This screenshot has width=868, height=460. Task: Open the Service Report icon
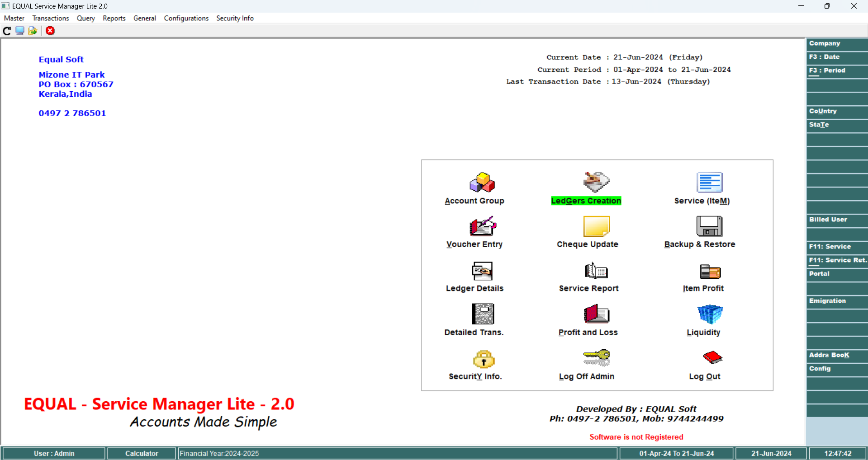pyautogui.click(x=596, y=271)
